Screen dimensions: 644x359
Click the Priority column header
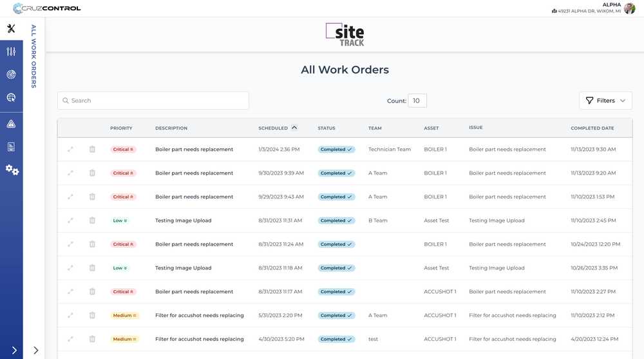(x=121, y=128)
